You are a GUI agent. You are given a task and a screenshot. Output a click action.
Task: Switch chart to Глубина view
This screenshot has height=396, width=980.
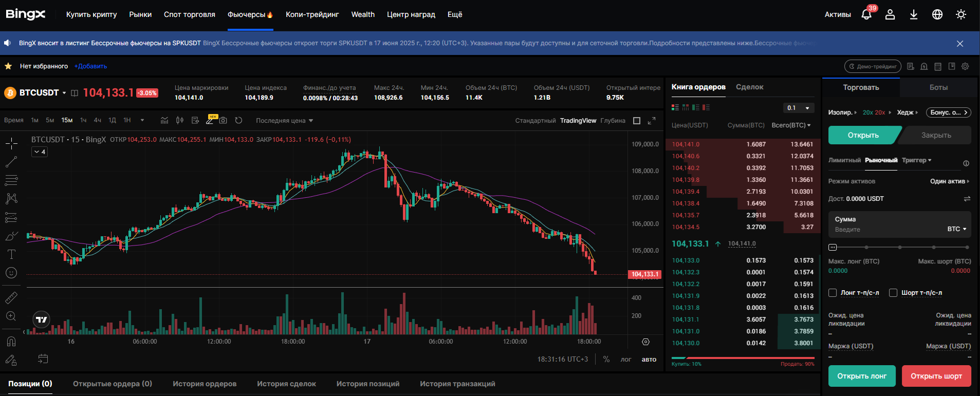613,121
